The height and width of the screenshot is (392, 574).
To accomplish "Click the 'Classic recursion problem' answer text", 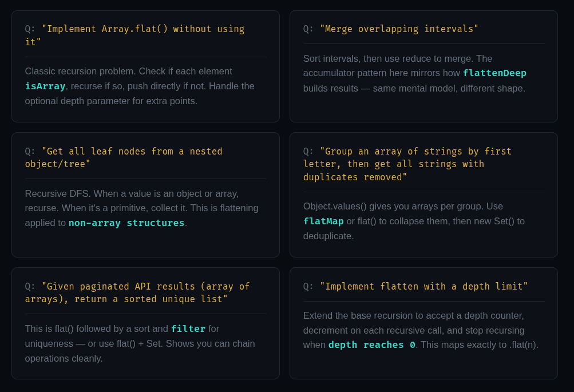I will tap(140, 86).
